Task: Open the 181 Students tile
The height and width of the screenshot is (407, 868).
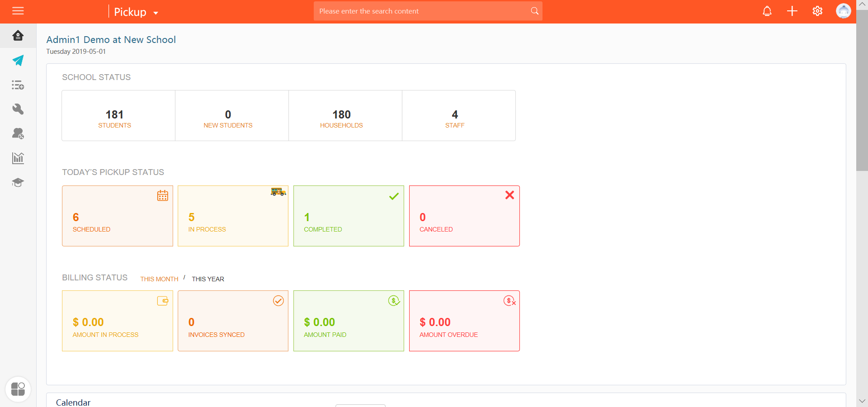Action: (x=118, y=116)
